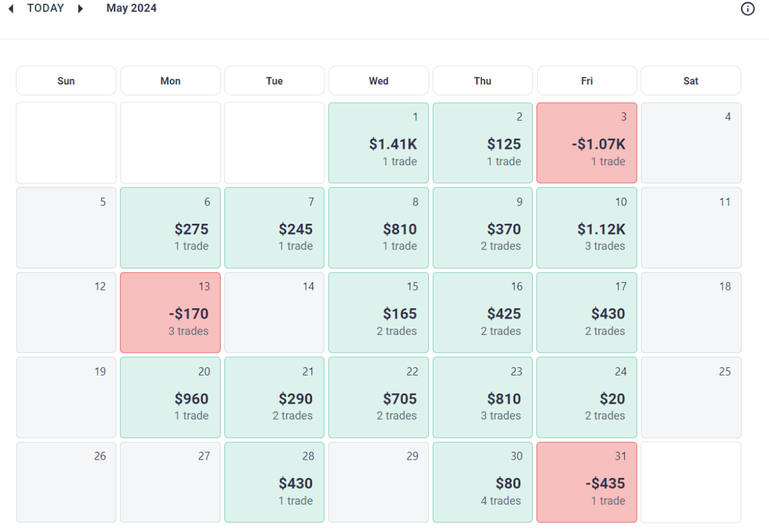Open May 10 cell showing $1.12K
Image resolution: width=769 pixels, height=532 pixels.
(587, 228)
